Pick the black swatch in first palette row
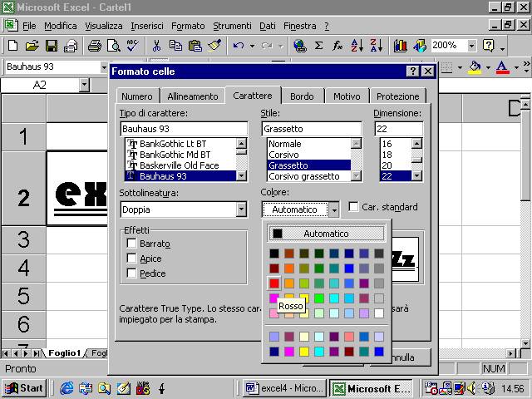 274,253
